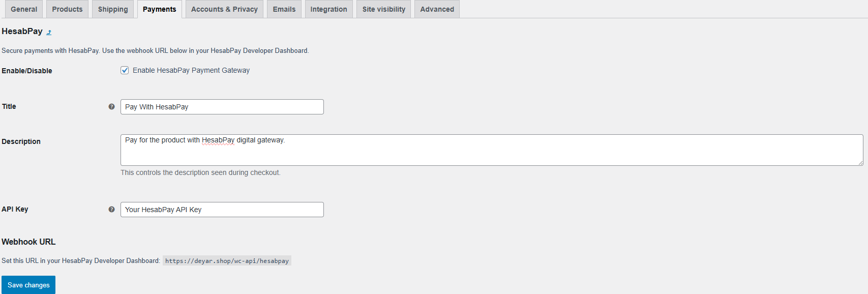Select the Payments tab
Viewport: 868px width, 294px height.
point(160,9)
